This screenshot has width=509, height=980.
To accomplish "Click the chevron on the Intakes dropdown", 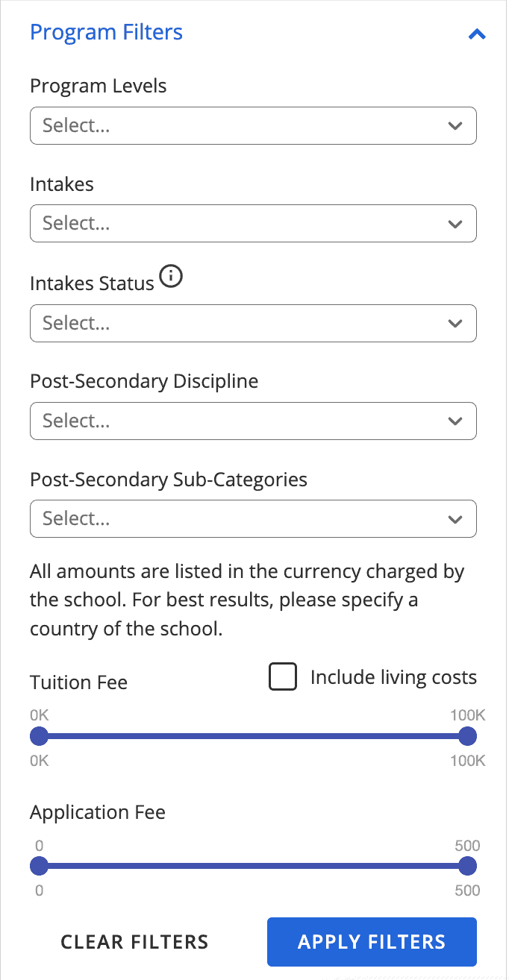I will coord(455,223).
